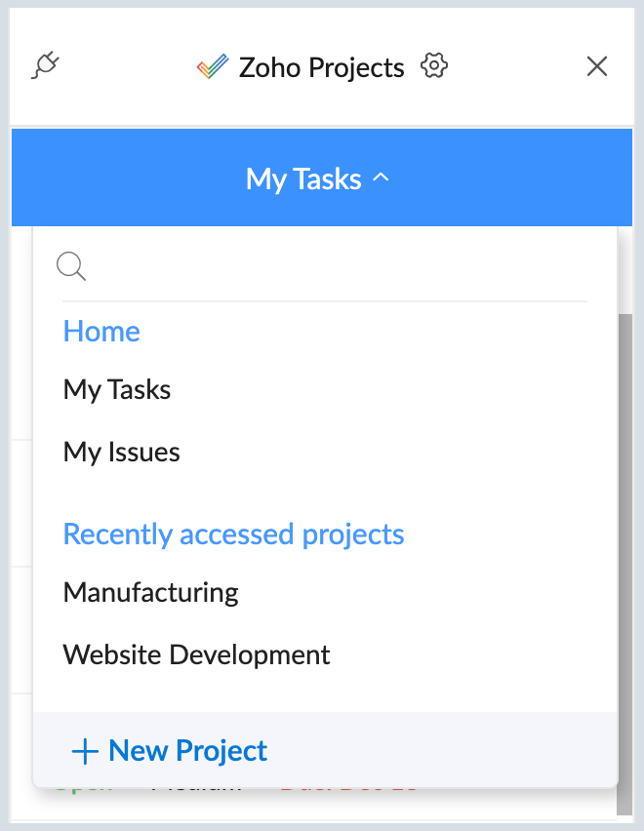Click the Recently accessed projects heading
644x831 pixels.
[x=233, y=534]
